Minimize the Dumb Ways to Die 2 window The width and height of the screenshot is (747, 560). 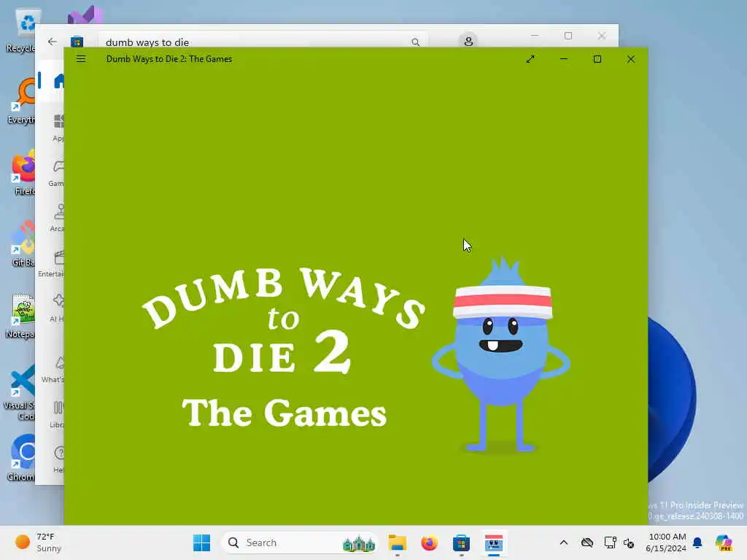point(564,59)
